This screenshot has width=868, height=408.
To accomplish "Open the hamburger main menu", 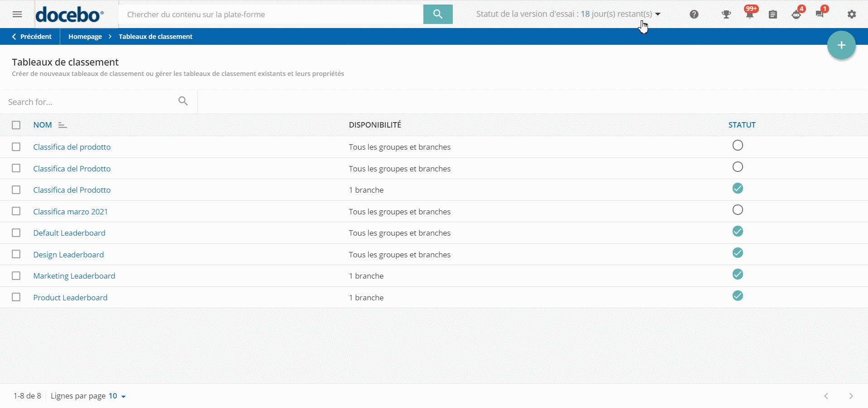I will (17, 14).
